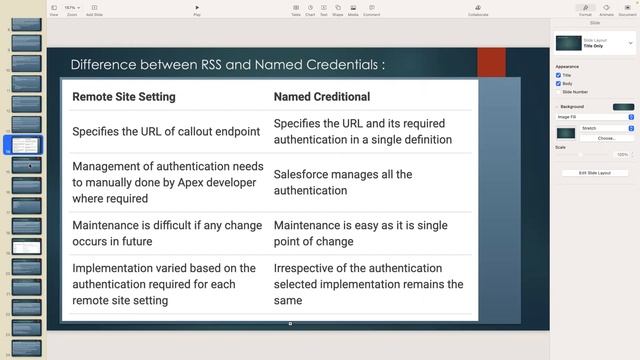Image resolution: width=640 pixels, height=360 pixels.
Task: Collapse the Background section disclosure triangle
Action: click(x=557, y=107)
